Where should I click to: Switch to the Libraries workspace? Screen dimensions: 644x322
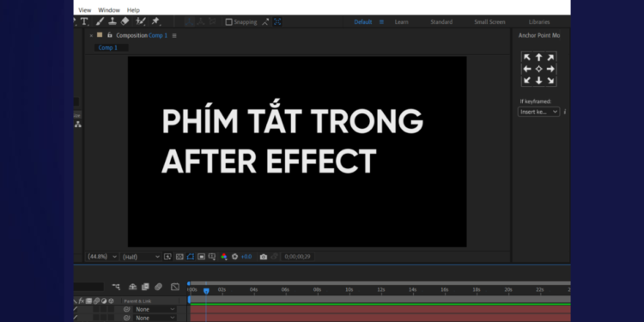pyautogui.click(x=539, y=22)
